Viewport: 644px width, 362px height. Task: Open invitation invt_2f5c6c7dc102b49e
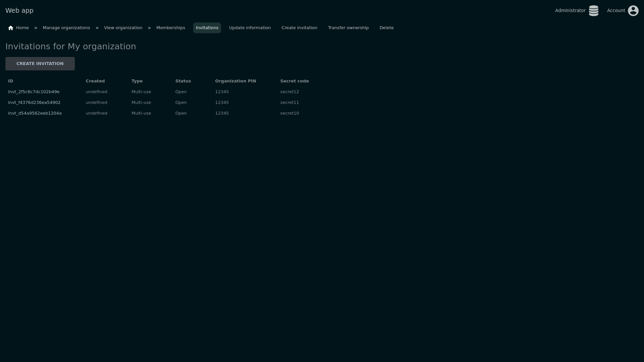coord(34,92)
